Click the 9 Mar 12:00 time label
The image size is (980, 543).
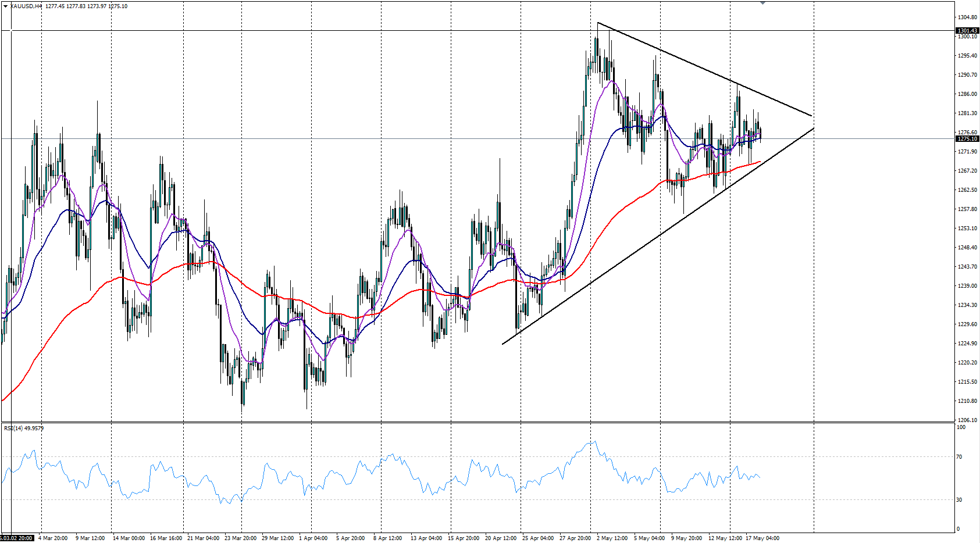click(x=90, y=538)
